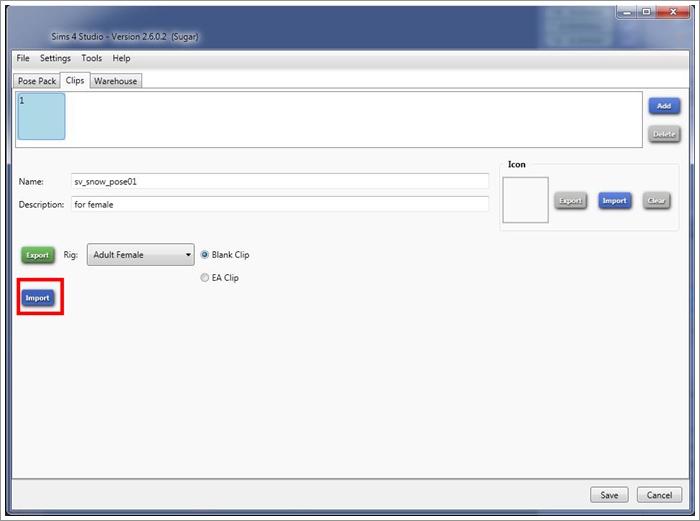The image size is (700, 521).
Task: Open the File menu
Action: pos(23,59)
